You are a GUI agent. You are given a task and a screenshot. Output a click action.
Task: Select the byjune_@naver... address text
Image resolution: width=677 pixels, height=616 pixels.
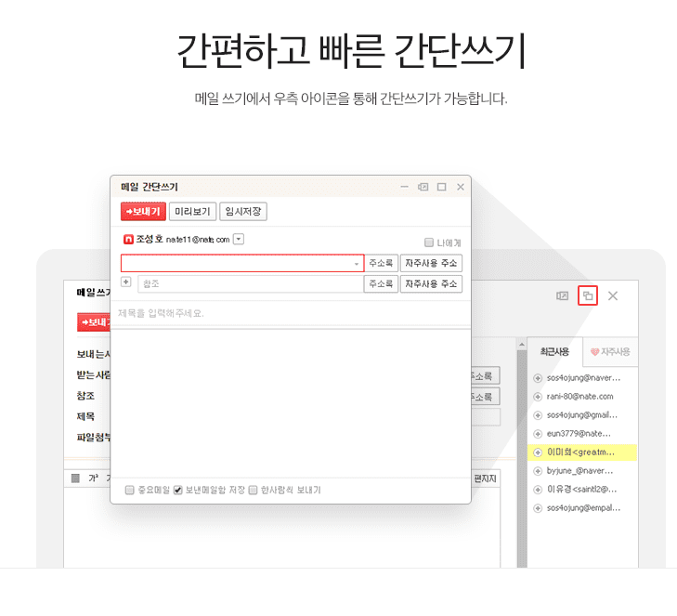pyautogui.click(x=579, y=471)
